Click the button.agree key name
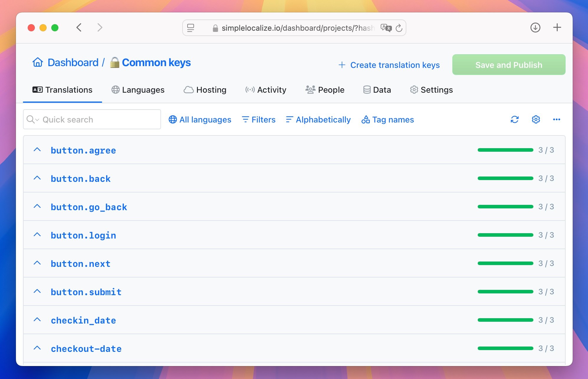This screenshot has height=379, width=588. [x=83, y=150]
